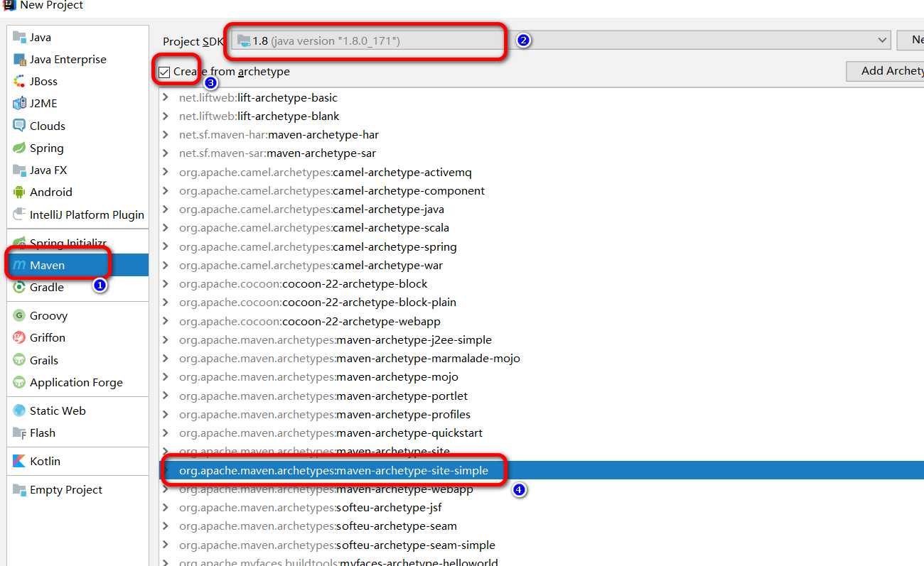Expand softeu-archetype-jsf node chevron
The height and width of the screenshot is (566, 924).
pyautogui.click(x=166, y=508)
